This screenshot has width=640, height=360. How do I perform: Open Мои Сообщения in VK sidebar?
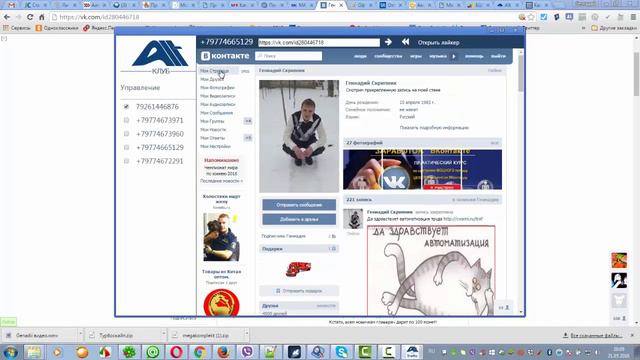216,113
